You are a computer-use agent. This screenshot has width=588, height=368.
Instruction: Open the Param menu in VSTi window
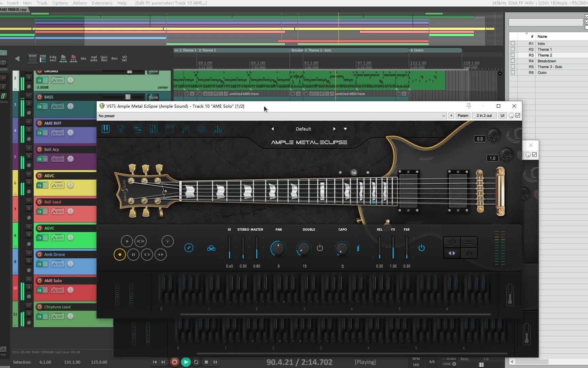pyautogui.click(x=463, y=116)
